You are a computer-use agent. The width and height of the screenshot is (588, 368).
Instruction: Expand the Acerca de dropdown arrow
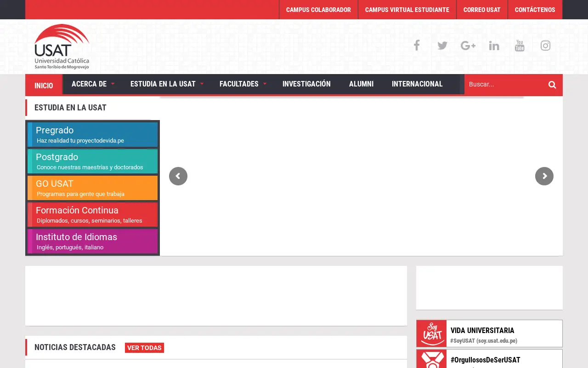pyautogui.click(x=113, y=84)
